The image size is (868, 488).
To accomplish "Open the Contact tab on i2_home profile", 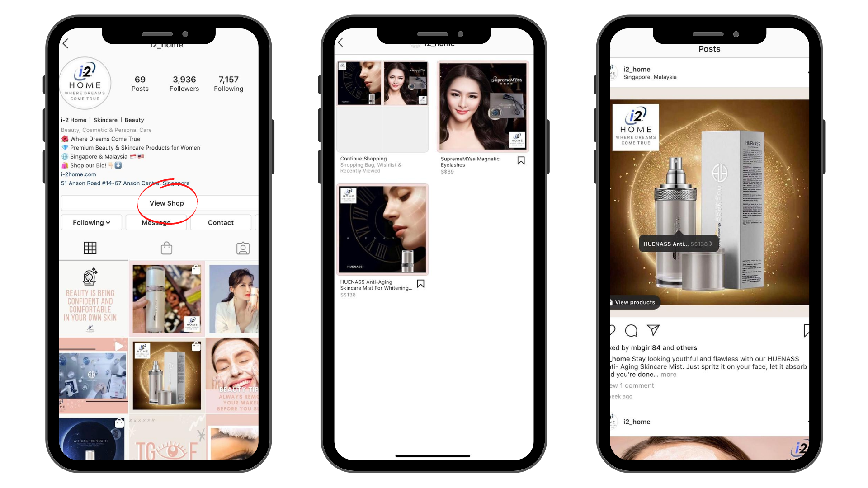I will click(x=221, y=223).
